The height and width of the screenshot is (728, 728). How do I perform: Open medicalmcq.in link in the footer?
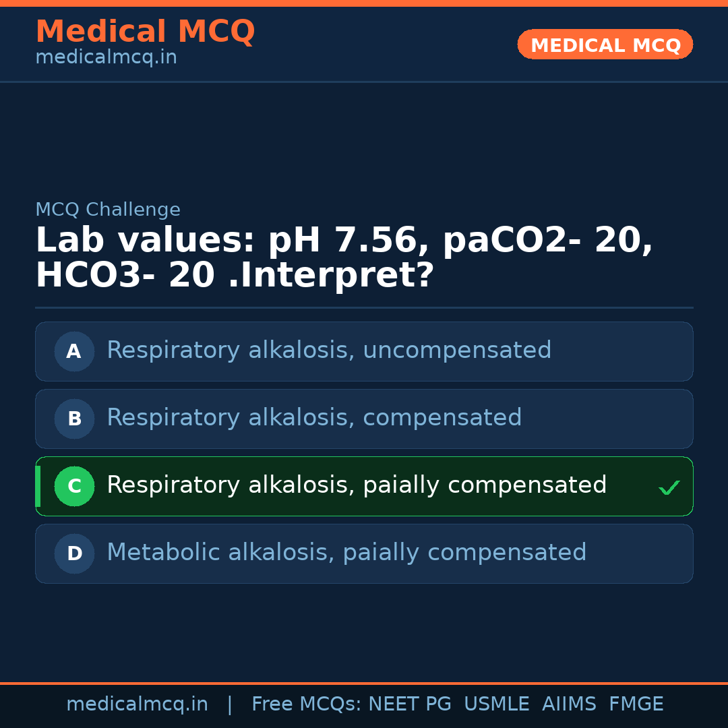click(x=137, y=704)
